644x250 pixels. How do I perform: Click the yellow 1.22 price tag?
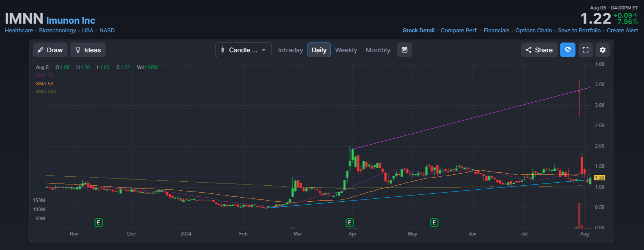pyautogui.click(x=600, y=178)
